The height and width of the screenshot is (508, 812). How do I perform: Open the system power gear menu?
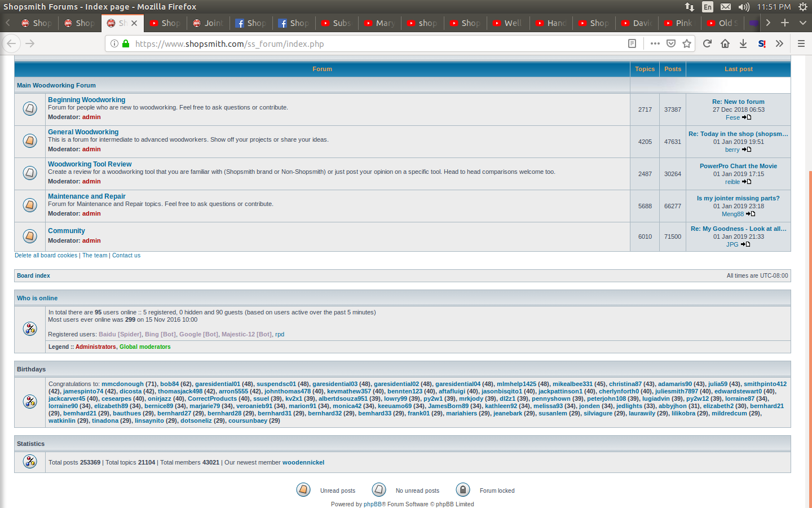(803, 7)
